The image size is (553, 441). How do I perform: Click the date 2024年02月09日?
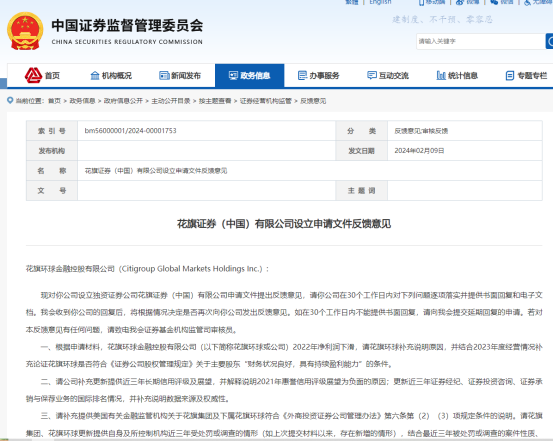tap(419, 151)
